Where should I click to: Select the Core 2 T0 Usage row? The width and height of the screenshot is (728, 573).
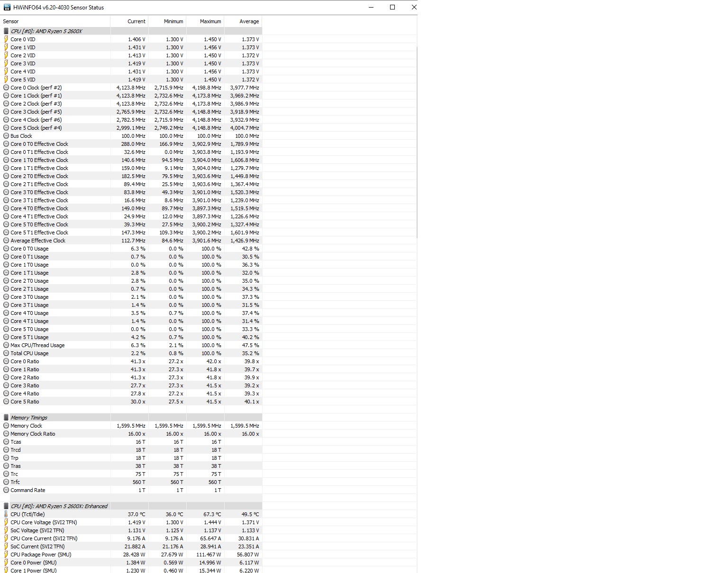(131, 281)
